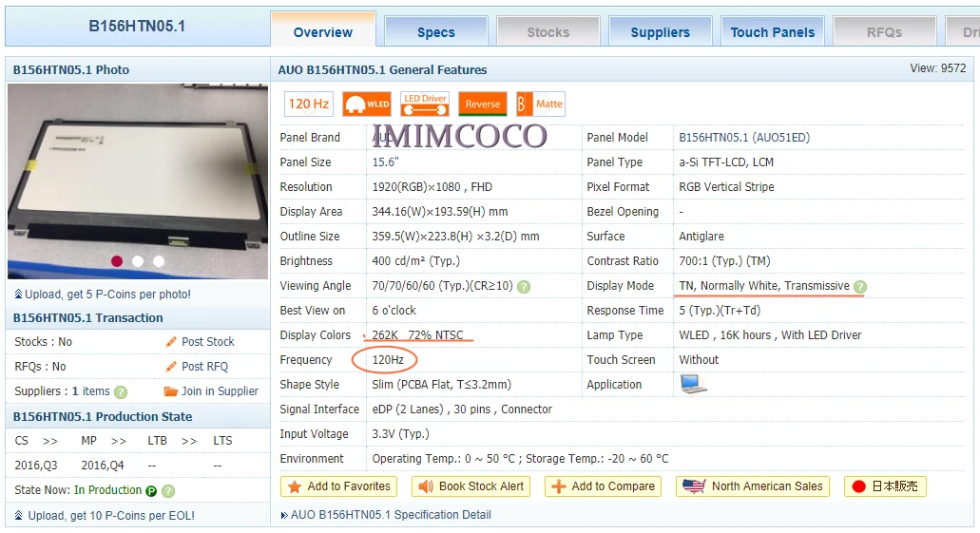Click plus icon on Add to Compare
Viewport: 980px width, 533px height.
tap(559, 486)
